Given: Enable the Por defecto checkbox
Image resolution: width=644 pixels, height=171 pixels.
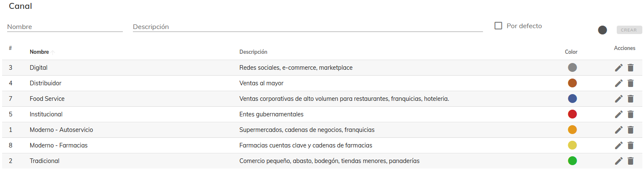Looking at the screenshot, I should (x=499, y=26).
